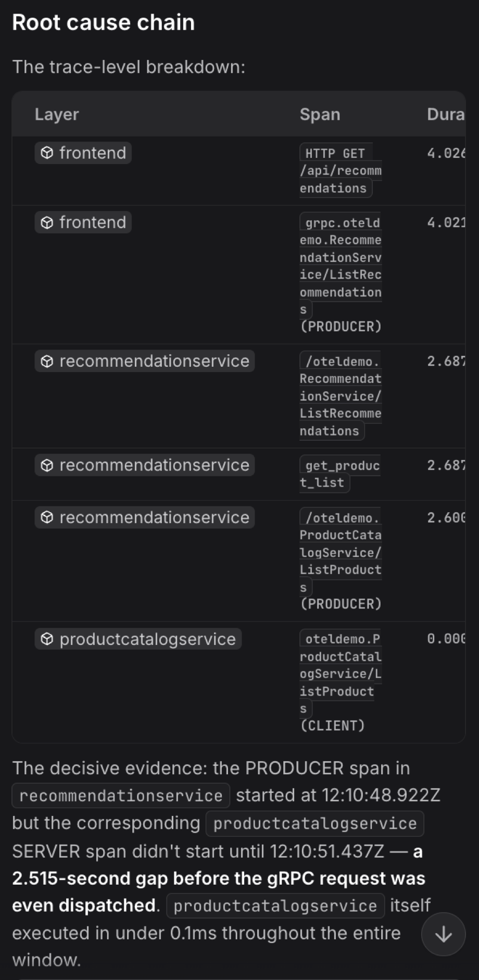Click the productcatalogservice code before the word itself
Image resolution: width=479 pixels, height=980 pixels.
click(x=275, y=905)
